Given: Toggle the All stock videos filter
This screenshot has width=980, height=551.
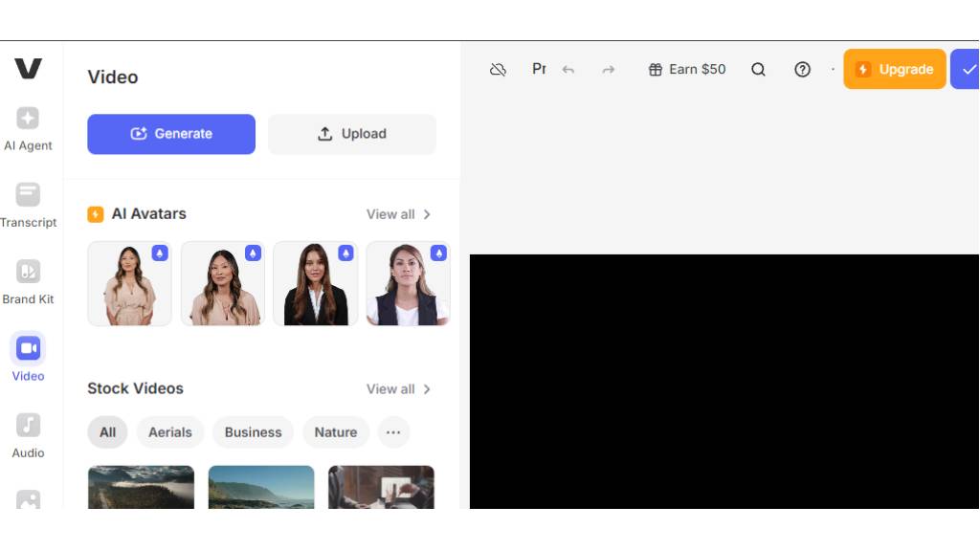Looking at the screenshot, I should coord(107,432).
